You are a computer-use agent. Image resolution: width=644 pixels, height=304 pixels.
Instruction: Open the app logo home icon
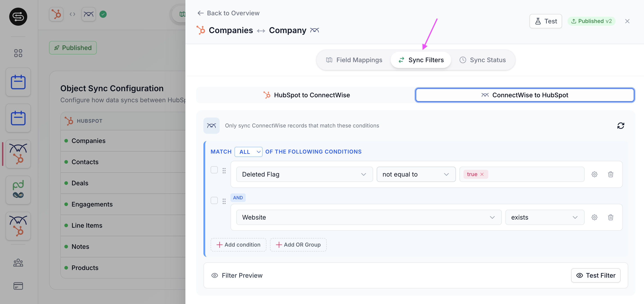point(18,16)
